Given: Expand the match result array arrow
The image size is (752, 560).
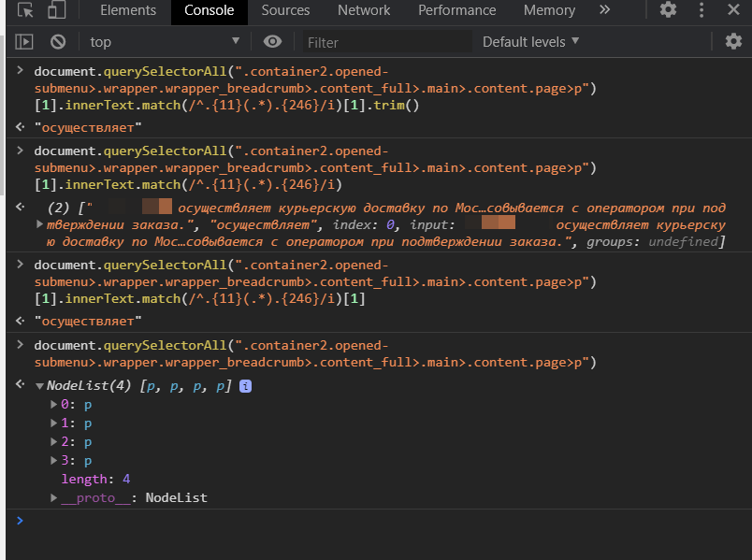Looking at the screenshot, I should pos(39,224).
